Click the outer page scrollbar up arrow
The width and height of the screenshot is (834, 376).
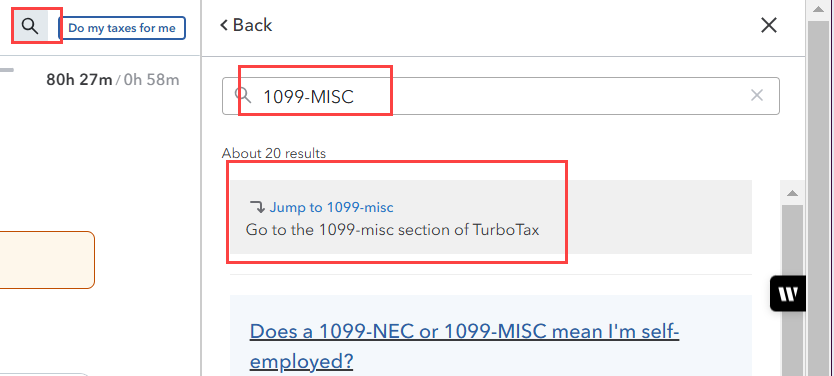(x=820, y=10)
